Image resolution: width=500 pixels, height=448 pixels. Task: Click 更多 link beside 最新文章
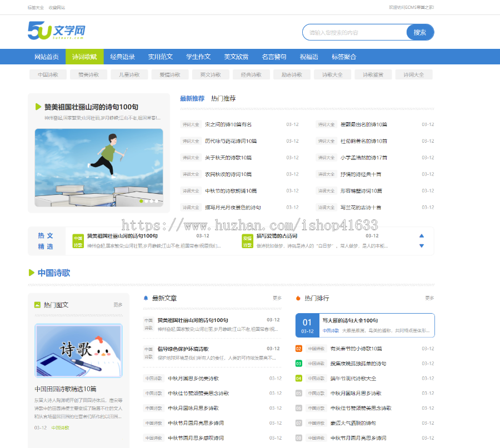tap(277, 298)
